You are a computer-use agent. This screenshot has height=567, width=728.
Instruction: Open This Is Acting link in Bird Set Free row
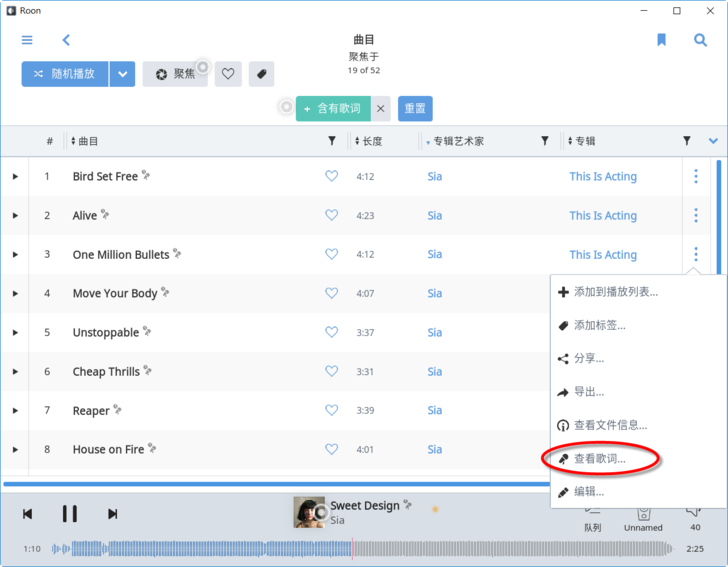coord(603,176)
